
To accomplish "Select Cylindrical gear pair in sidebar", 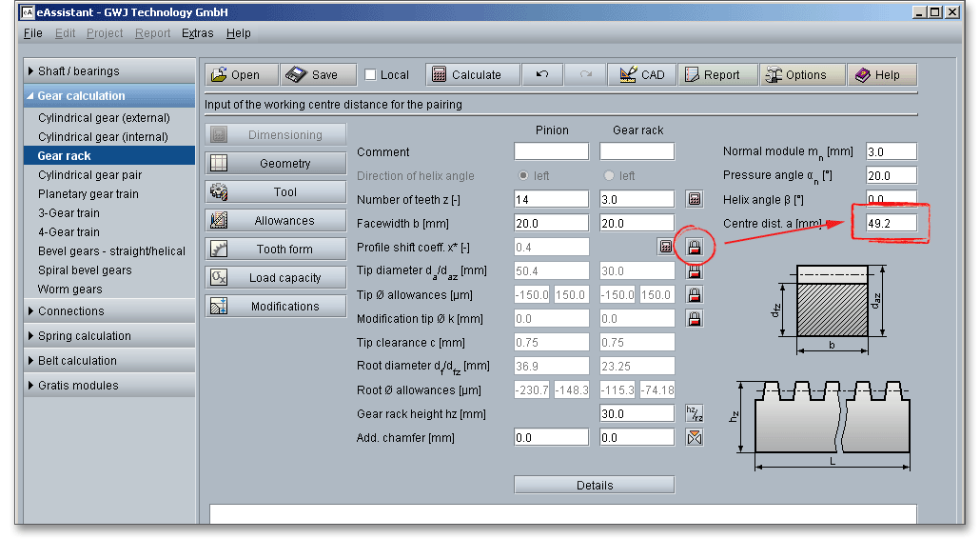I will [90, 175].
